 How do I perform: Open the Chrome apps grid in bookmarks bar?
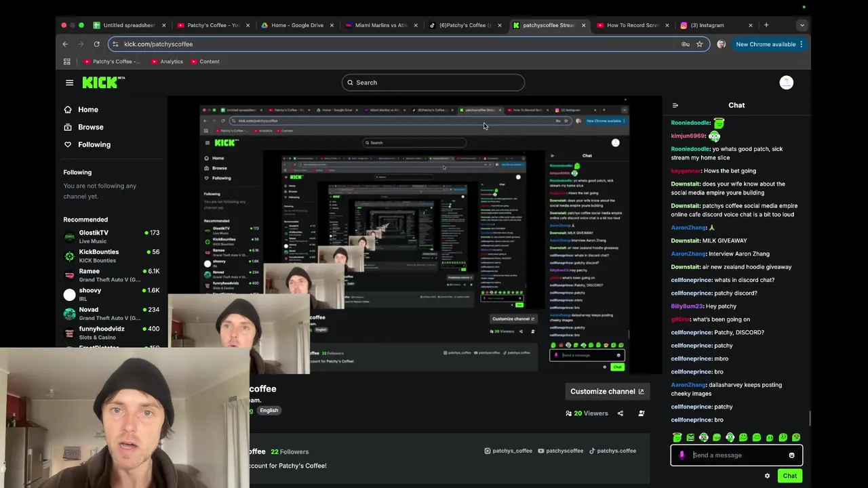[66, 62]
